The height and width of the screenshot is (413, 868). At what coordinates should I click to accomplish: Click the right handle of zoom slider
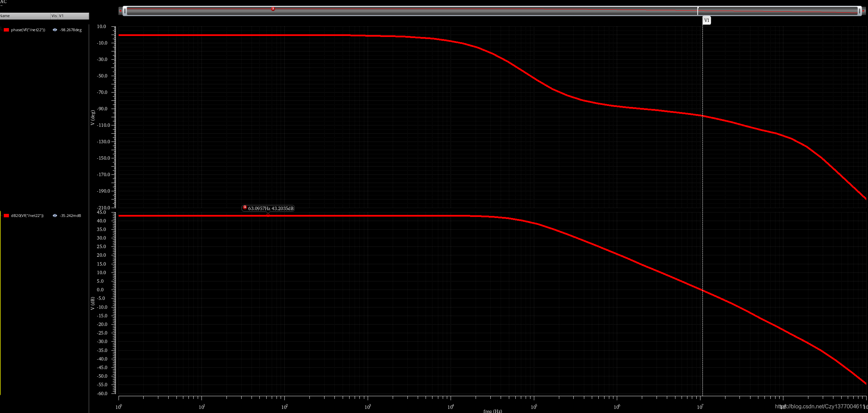(x=859, y=11)
